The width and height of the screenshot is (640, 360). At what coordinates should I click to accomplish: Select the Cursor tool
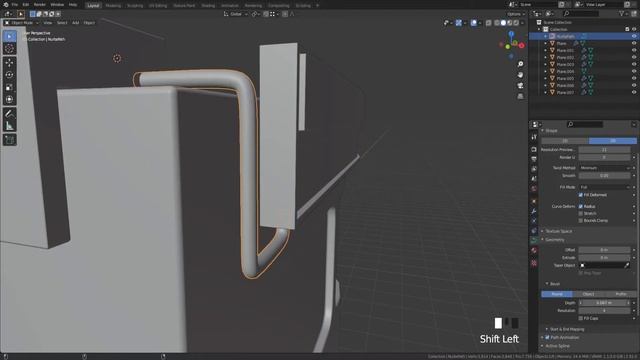pos(9,49)
